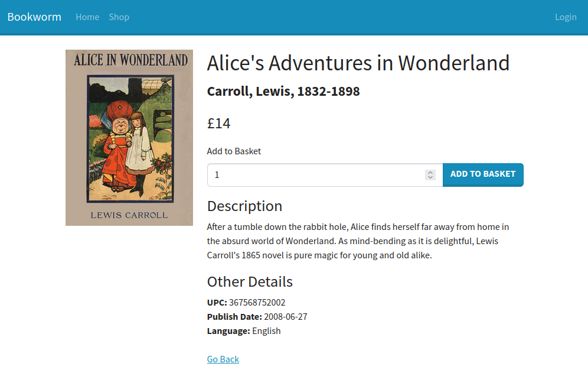Decrease quantity with the down arrow
Image resolution: width=588 pixels, height=373 pixels.
point(430,177)
